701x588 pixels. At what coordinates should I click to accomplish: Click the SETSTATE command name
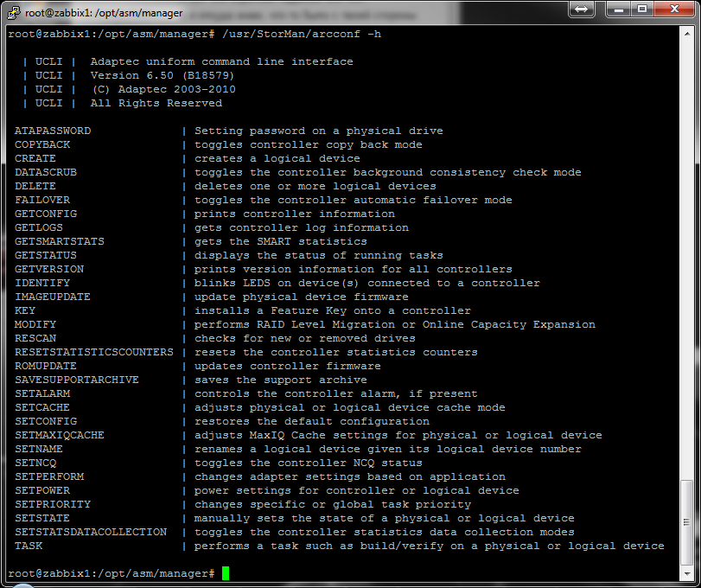pyautogui.click(x=42, y=519)
